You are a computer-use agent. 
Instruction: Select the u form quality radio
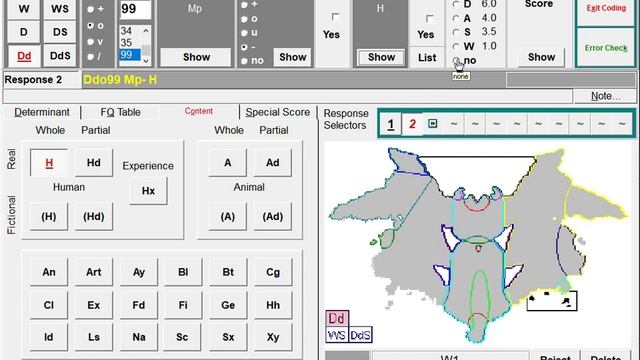[x=244, y=33]
